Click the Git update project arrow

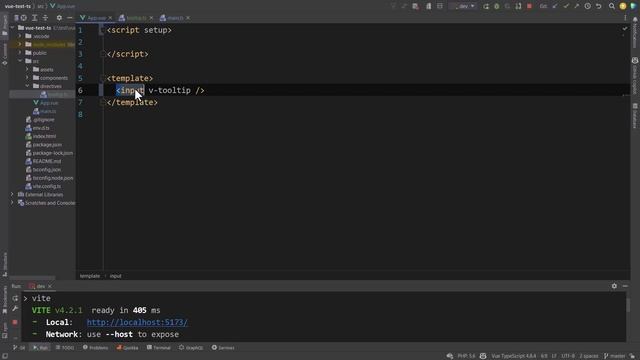click(555, 6)
